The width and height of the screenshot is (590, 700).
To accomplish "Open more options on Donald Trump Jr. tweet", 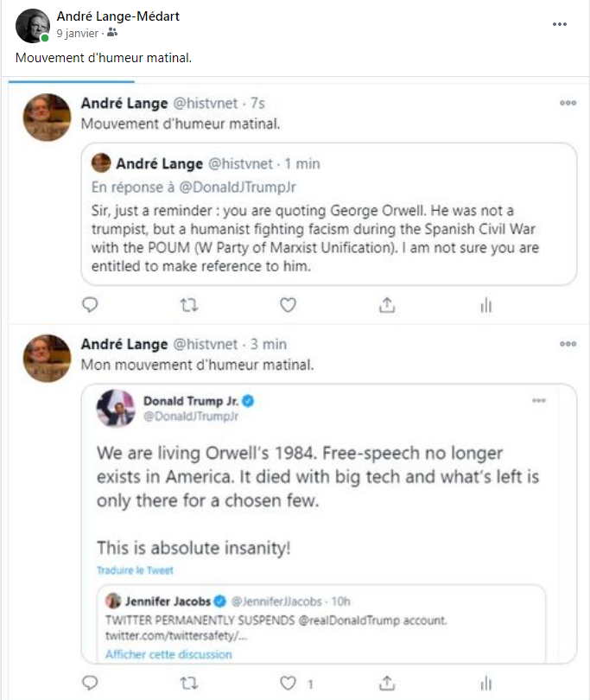I will click(x=539, y=401).
